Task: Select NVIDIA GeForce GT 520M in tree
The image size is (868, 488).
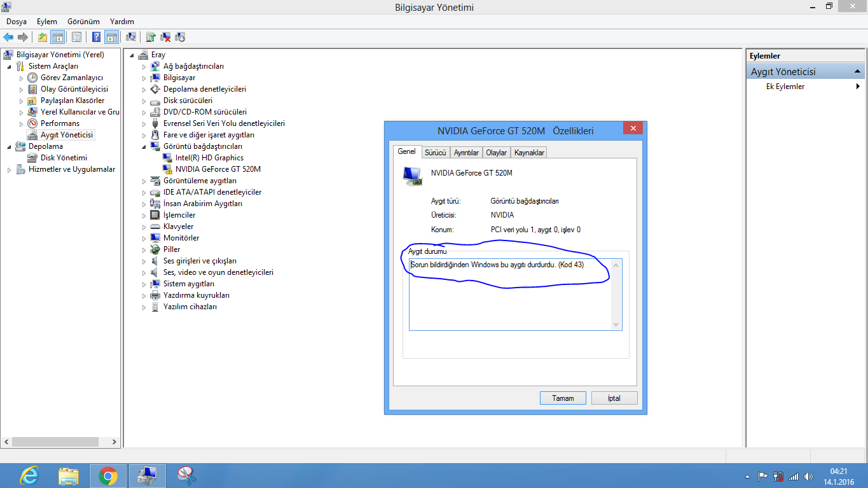Action: pyautogui.click(x=218, y=169)
